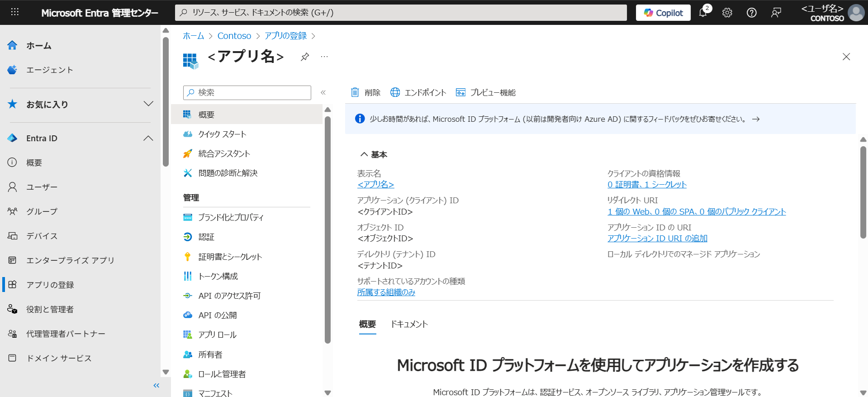
Task: Collapse the Entra ID section
Action: (148, 138)
